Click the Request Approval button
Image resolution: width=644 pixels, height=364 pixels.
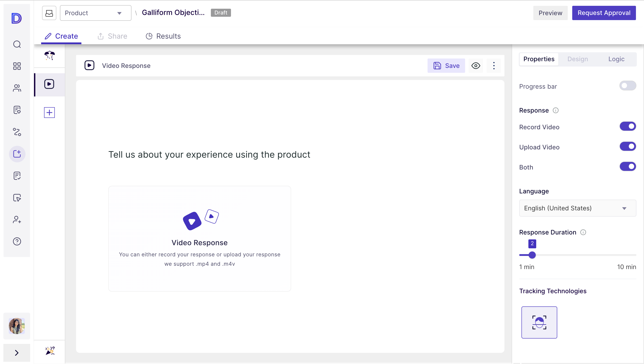click(604, 13)
